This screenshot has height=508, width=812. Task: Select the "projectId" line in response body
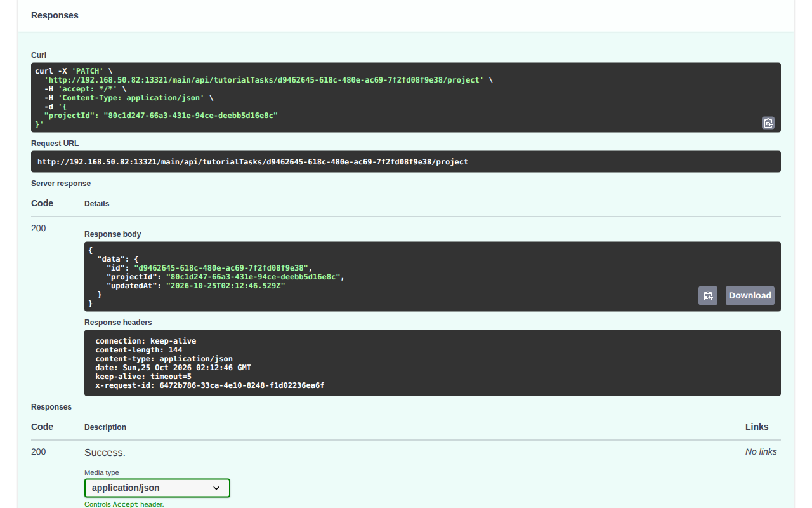(225, 277)
